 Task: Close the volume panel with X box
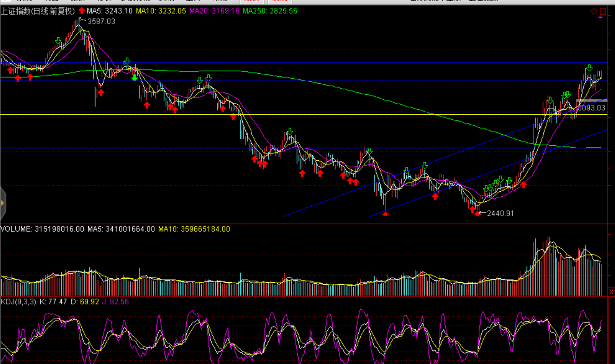[611, 292]
